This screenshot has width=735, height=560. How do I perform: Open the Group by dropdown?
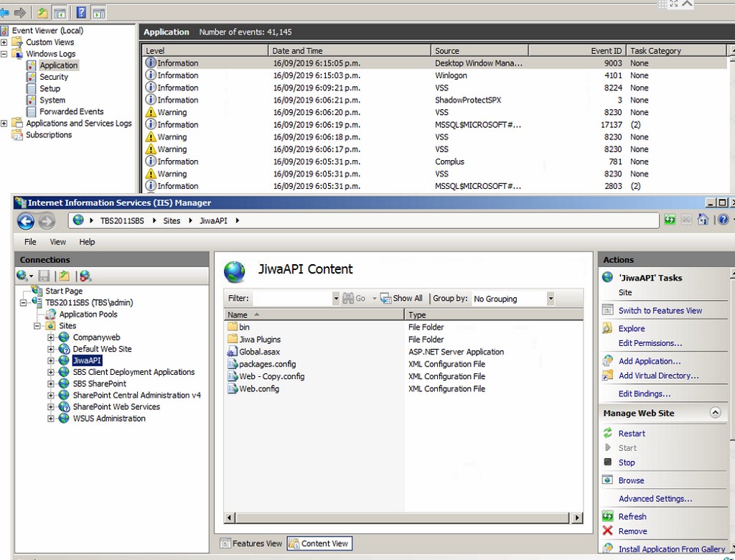pos(551,299)
